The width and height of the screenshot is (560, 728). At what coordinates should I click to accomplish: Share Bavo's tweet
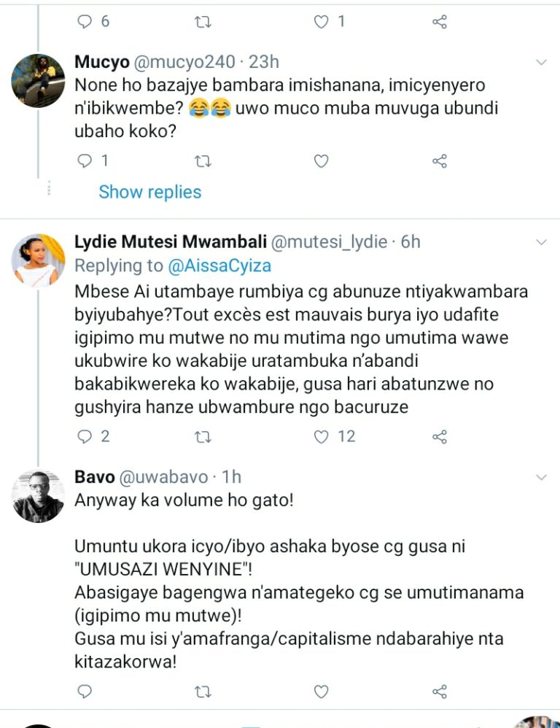pos(439,691)
